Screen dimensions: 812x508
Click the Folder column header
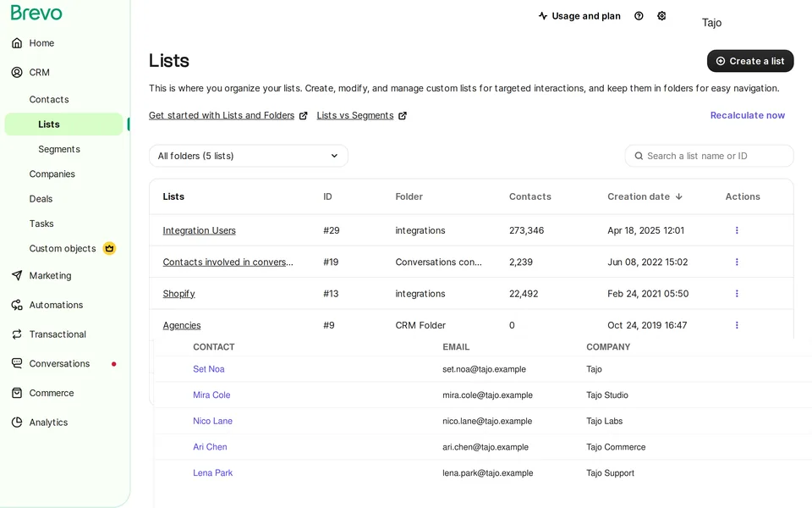(409, 196)
